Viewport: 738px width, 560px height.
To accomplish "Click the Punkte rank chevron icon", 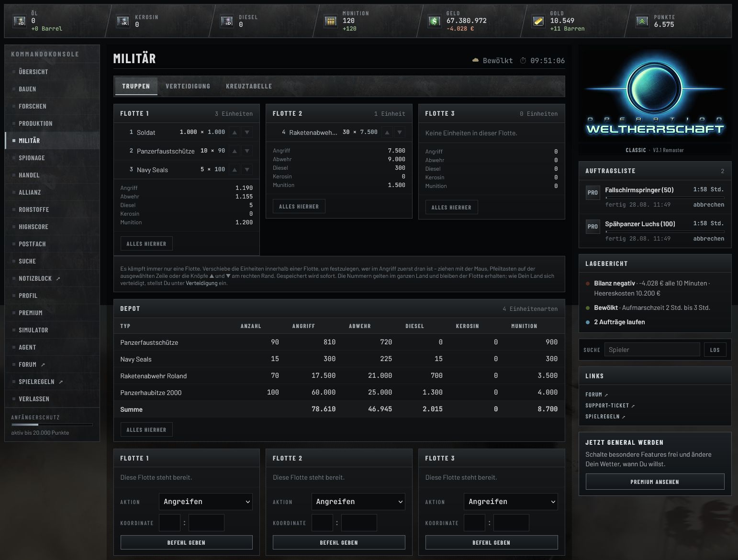I will click(x=642, y=21).
